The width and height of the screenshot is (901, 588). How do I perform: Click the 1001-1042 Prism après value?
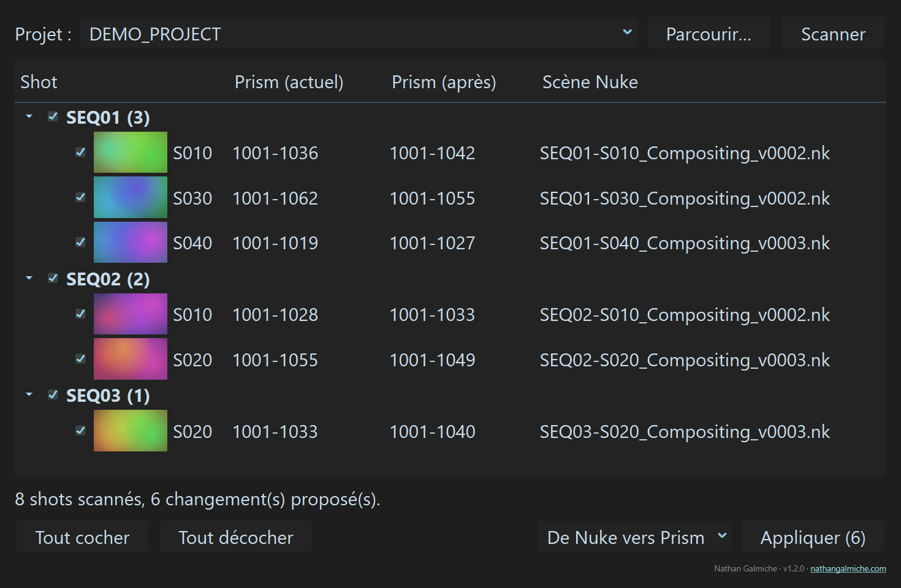point(432,153)
